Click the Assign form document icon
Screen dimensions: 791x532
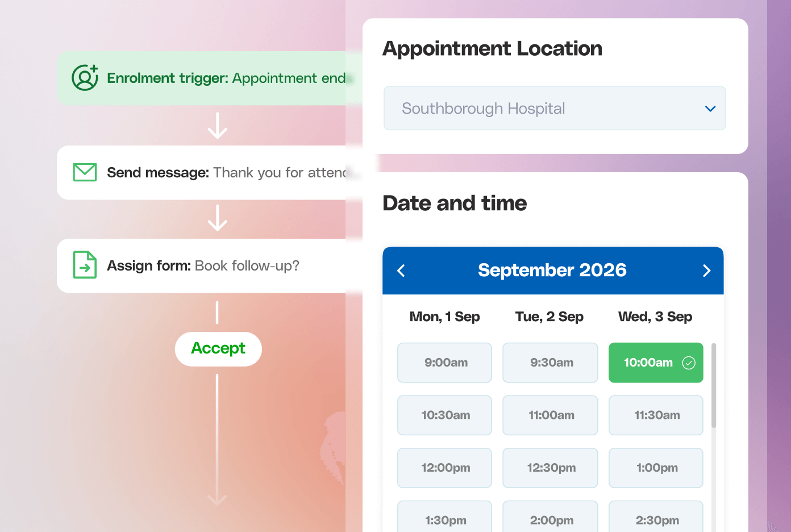tap(85, 265)
